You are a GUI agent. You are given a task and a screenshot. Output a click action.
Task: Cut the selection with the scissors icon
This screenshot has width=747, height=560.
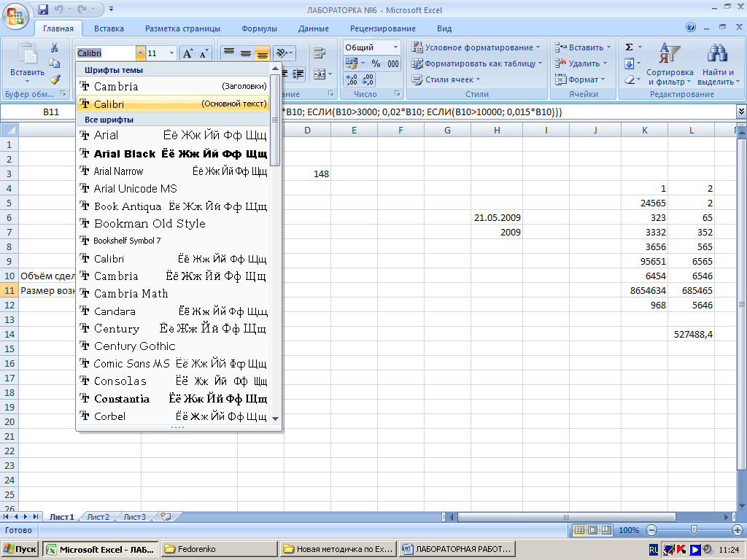click(x=54, y=47)
